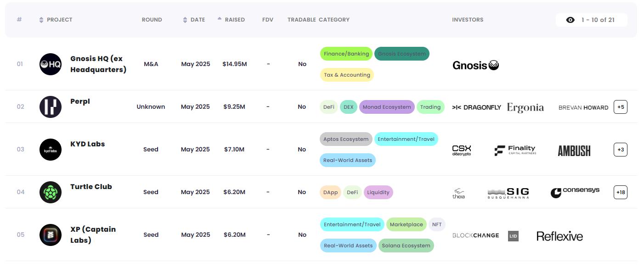
Task: Filter by XP's Entertainment/Travel tag
Action: coord(352,224)
